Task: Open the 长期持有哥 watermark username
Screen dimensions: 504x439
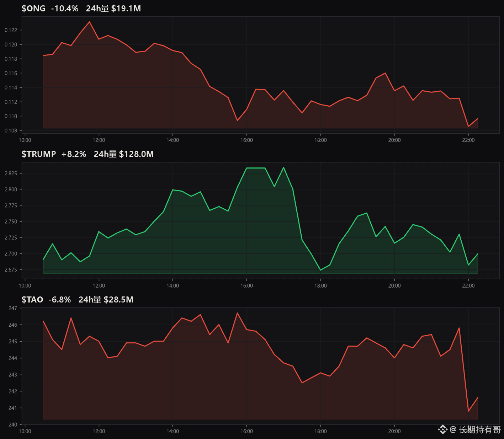Action: (480, 430)
